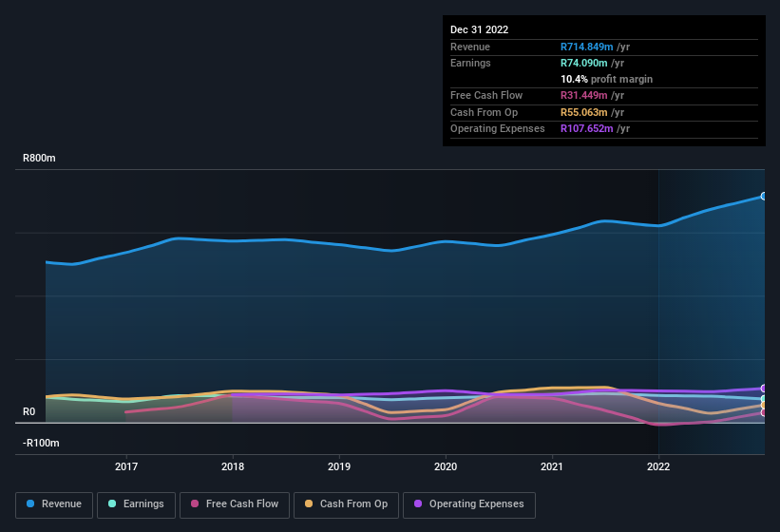This screenshot has height=532, width=780.
Task: Click the Operating Expenses purple end-point marker
Action: click(x=764, y=389)
